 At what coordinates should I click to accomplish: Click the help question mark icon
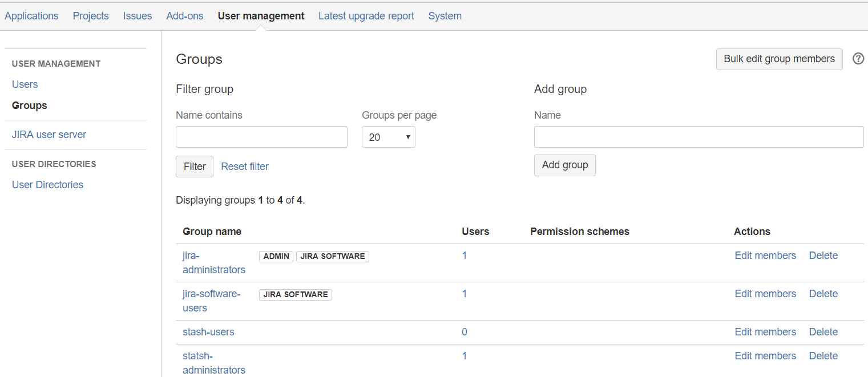[x=858, y=59]
